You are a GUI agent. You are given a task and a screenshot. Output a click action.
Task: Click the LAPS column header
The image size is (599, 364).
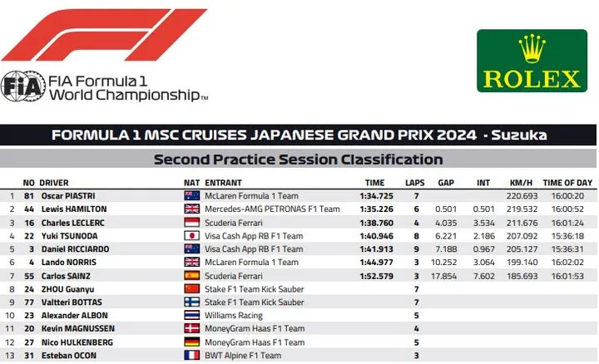(x=415, y=183)
